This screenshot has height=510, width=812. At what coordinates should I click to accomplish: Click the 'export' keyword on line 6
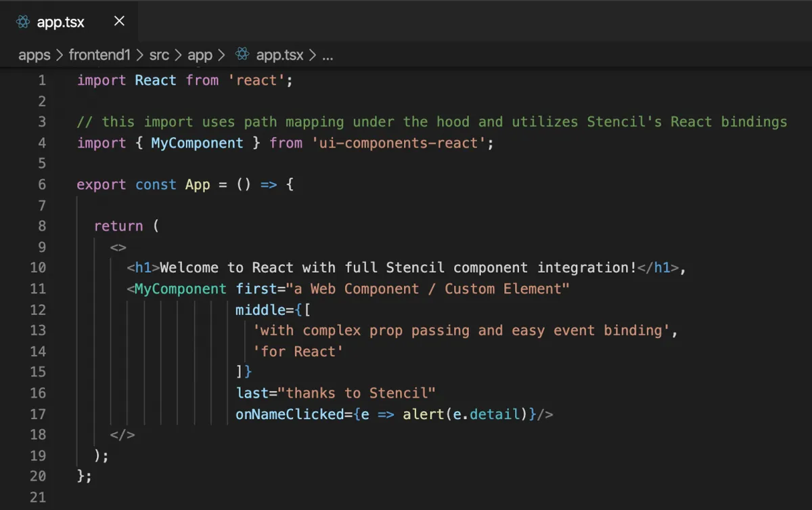coord(101,185)
